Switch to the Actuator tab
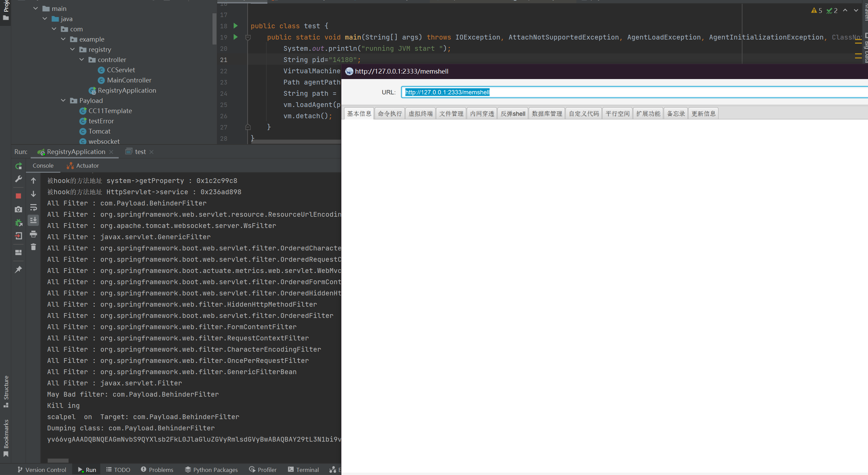 coord(83,166)
